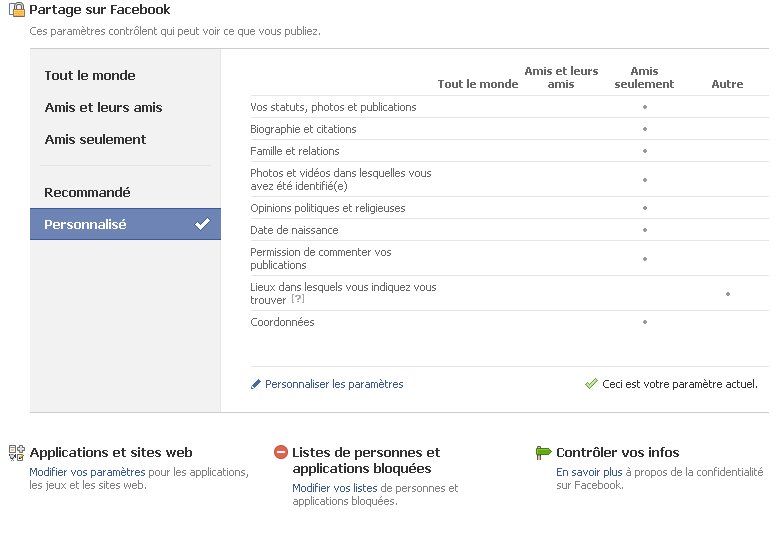The height and width of the screenshot is (543, 782).
Task: Open the [?] help next to Lieux
Action: pyautogui.click(x=298, y=299)
